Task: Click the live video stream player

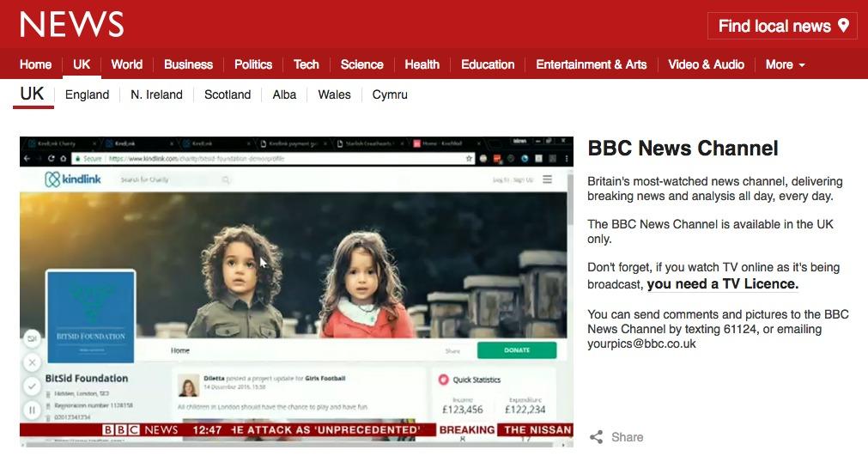Action: tap(296, 291)
